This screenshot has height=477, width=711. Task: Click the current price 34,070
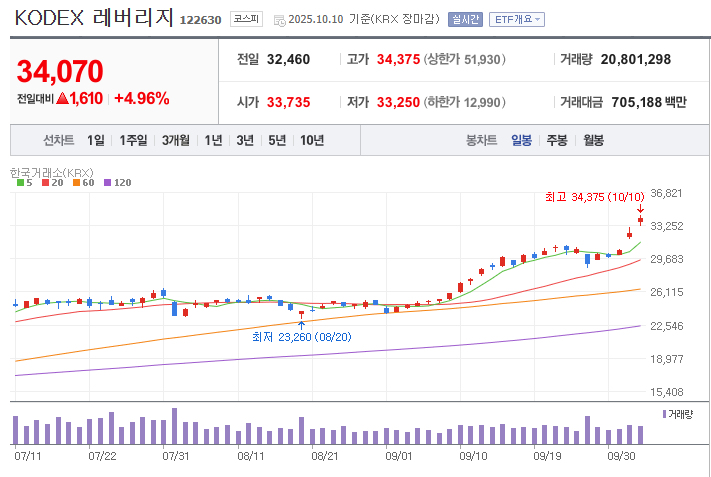[60, 71]
